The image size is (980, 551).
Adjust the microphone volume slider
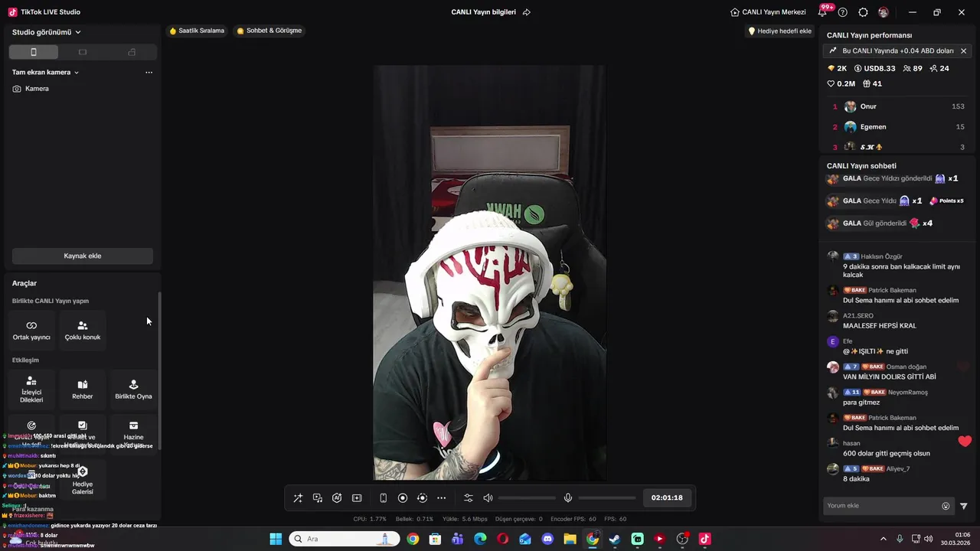pyautogui.click(x=606, y=498)
